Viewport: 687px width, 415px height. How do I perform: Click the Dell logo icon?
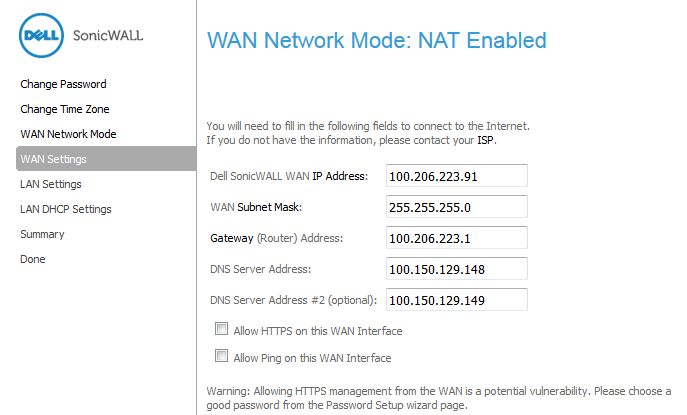pos(41,35)
